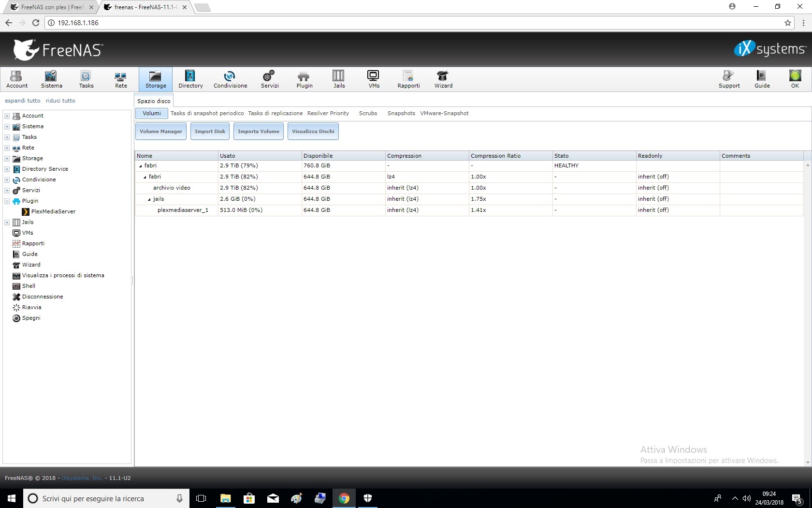Collapse the Plugin node in sidebar tree

click(x=7, y=201)
